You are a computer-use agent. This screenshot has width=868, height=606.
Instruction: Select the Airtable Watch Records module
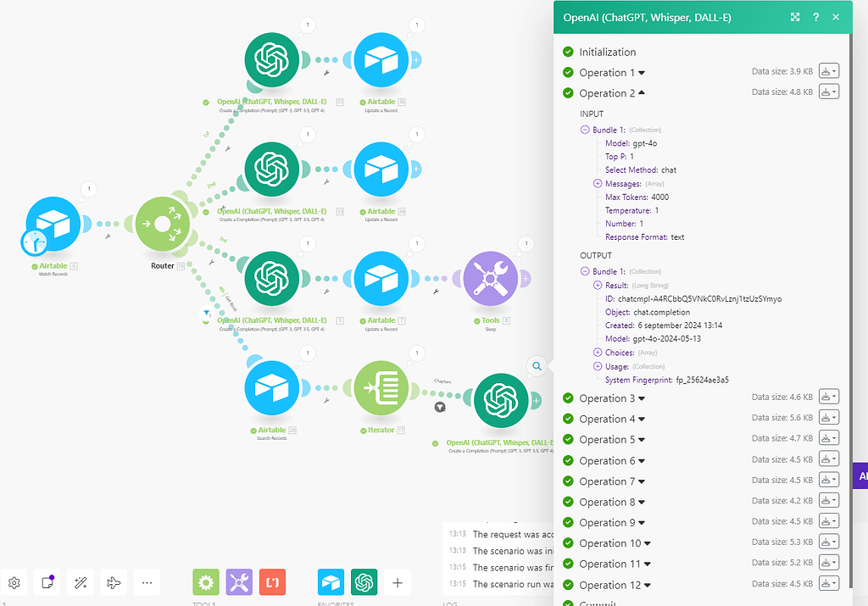pos(53,224)
